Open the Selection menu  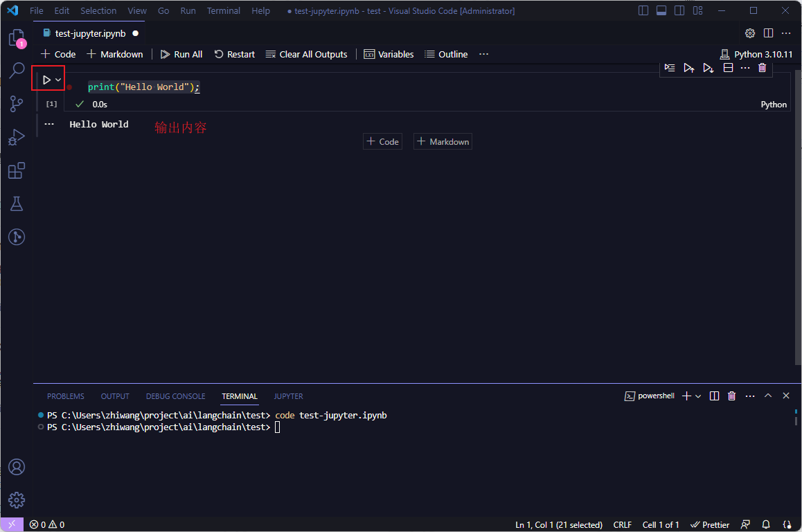coord(98,11)
